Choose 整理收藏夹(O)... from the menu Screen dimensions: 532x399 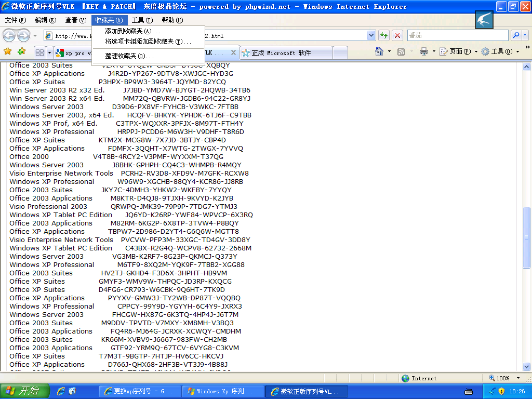tap(148, 56)
